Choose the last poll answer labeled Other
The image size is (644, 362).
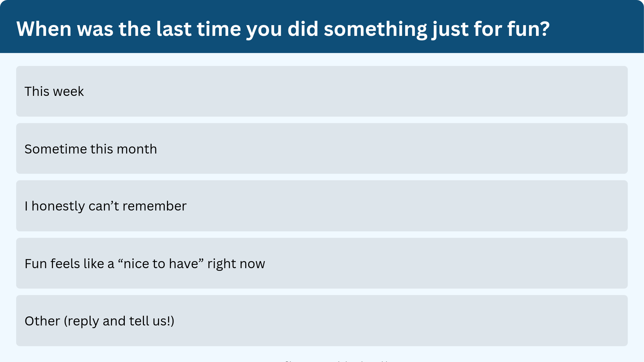click(322, 320)
